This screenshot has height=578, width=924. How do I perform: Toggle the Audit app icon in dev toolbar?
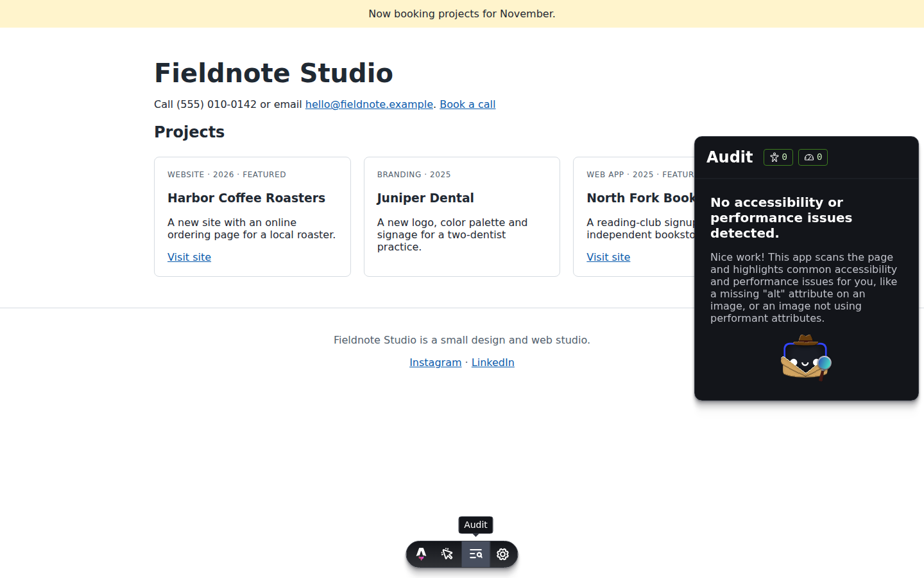475,554
